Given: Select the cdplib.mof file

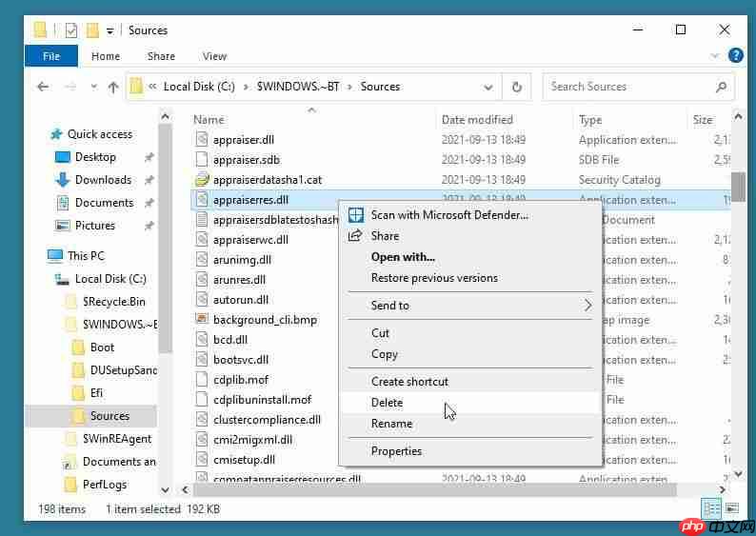Looking at the screenshot, I should (x=241, y=380).
